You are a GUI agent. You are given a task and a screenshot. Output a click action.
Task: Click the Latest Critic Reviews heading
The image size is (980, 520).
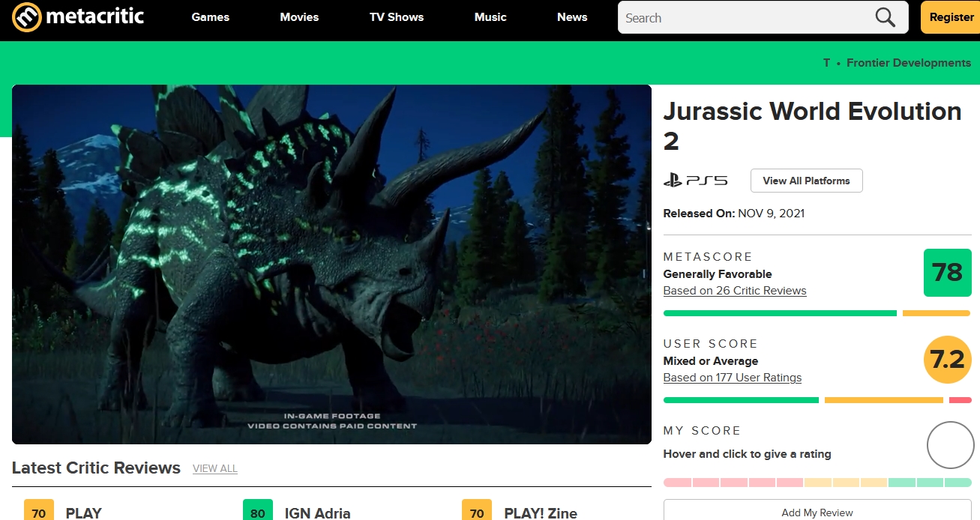[96, 468]
